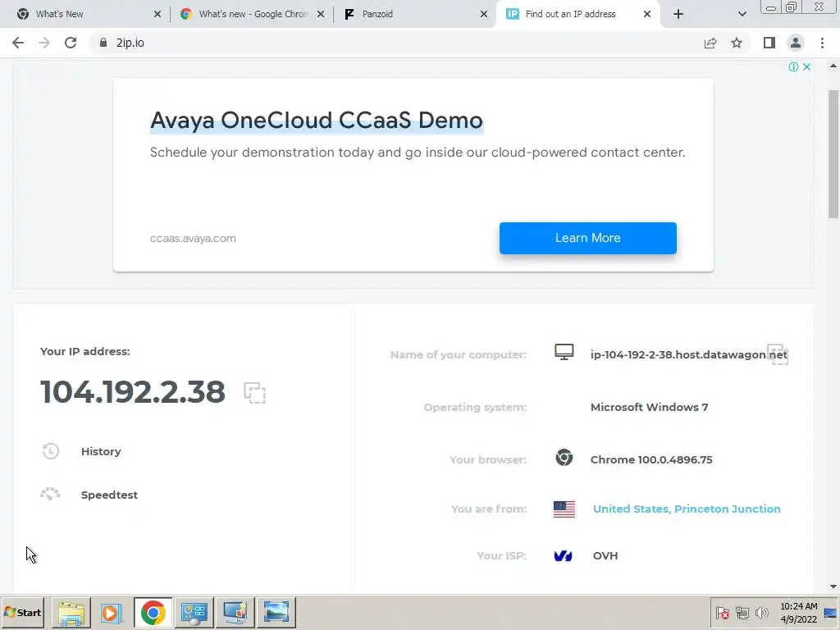Click the volume speaker tray icon
This screenshot has width=840, height=630.
(762, 613)
